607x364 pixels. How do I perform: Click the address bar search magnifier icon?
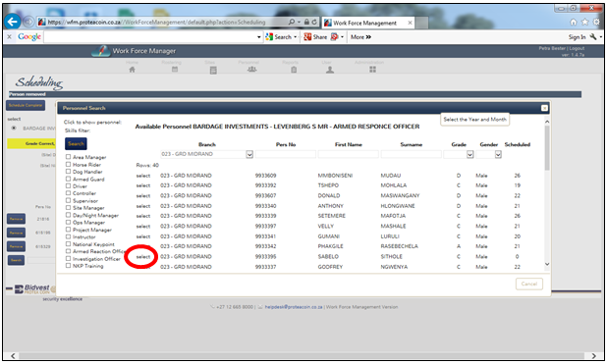(292, 22)
